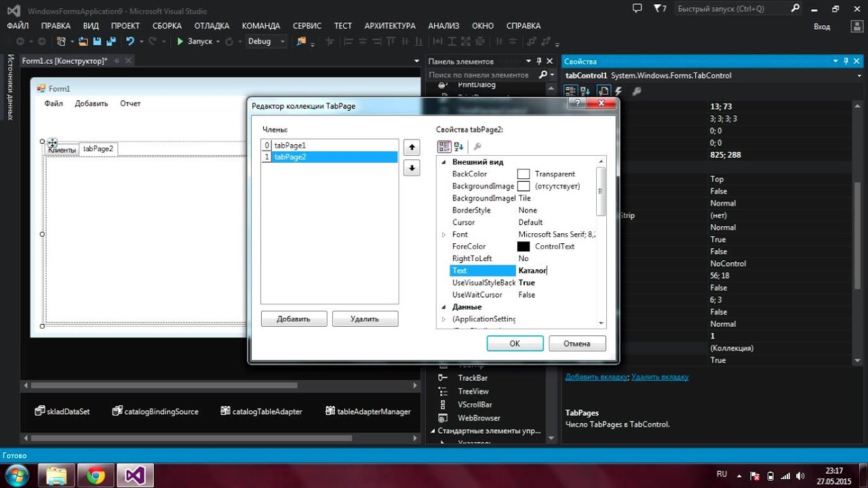
Task: Confirm the dialog with OK
Action: pos(515,344)
